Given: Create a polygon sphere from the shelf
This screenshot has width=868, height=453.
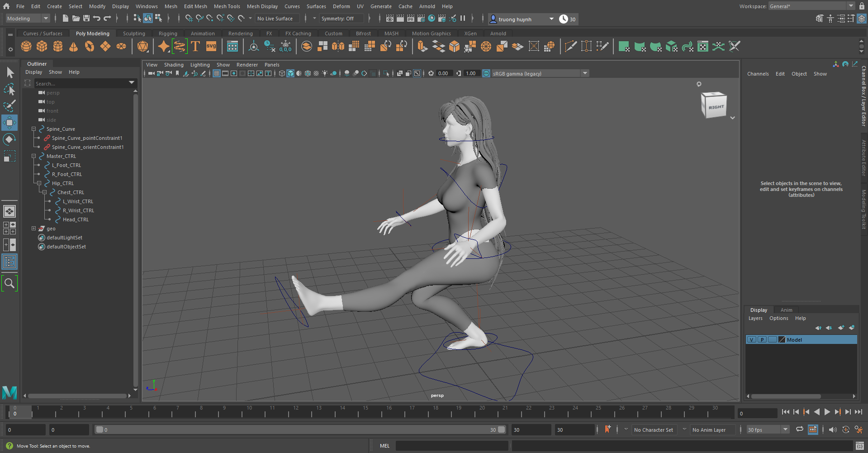Looking at the screenshot, I should tap(26, 46).
